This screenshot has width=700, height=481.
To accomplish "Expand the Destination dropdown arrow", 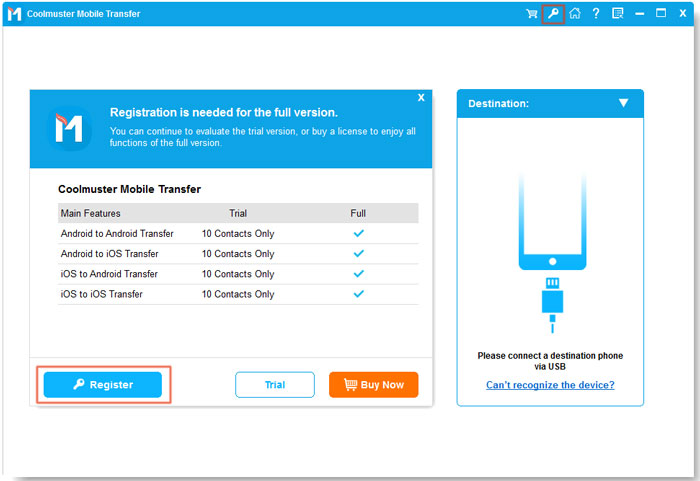I will [x=623, y=103].
